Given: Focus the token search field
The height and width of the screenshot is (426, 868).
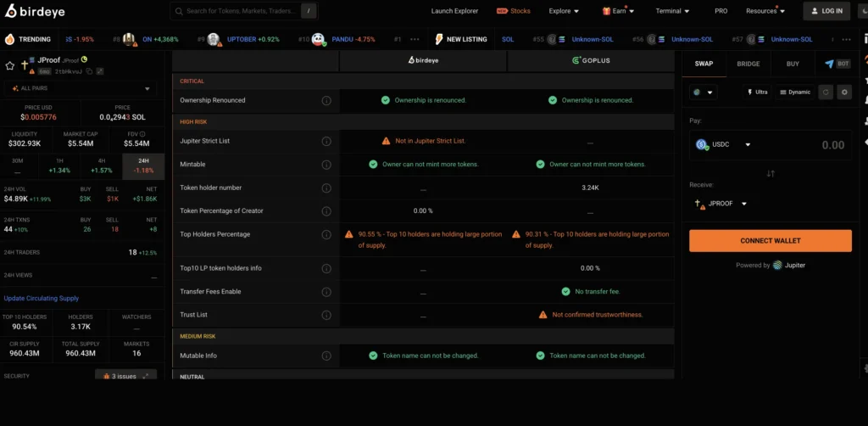Looking at the screenshot, I should 243,10.
